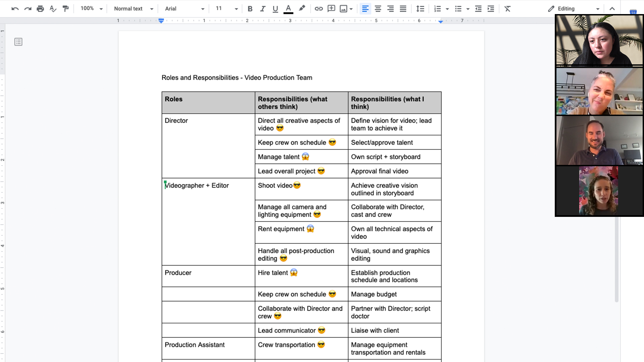Toggle the document outline panel

pyautogui.click(x=18, y=42)
